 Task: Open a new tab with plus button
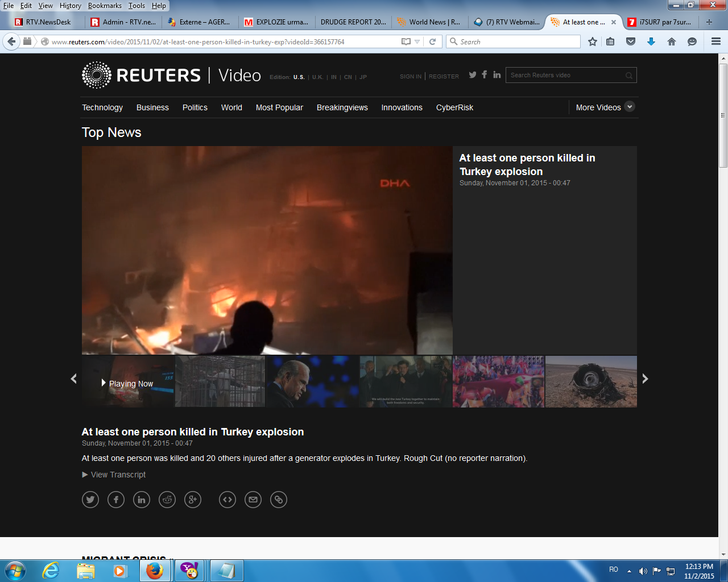pos(709,22)
